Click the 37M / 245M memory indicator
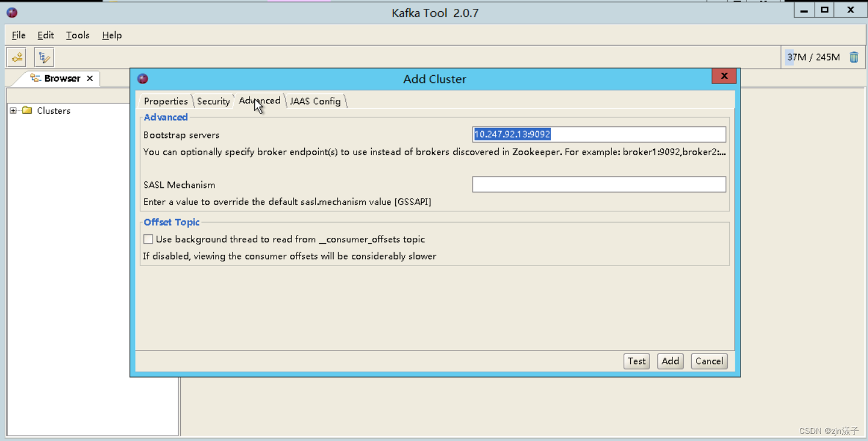This screenshot has width=868, height=441. [x=813, y=57]
